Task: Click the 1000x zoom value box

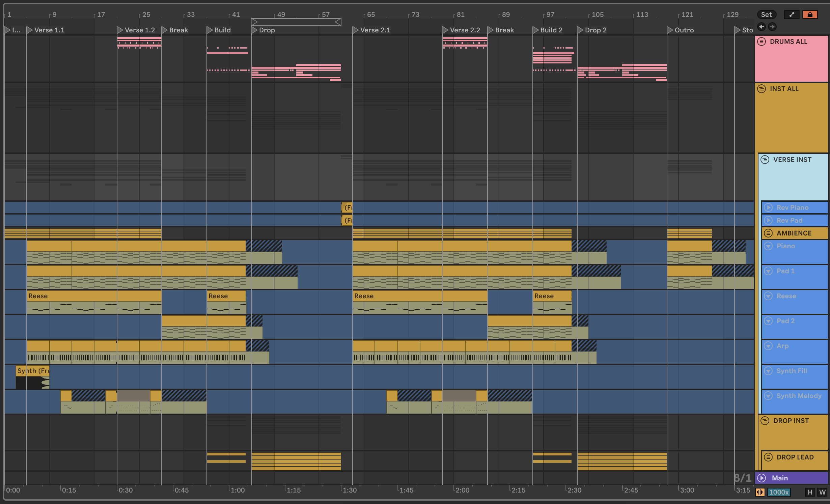Action: point(779,492)
